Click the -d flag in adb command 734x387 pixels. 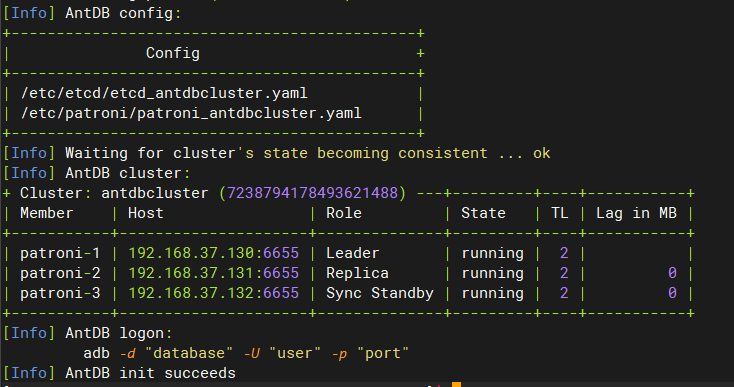coord(128,353)
